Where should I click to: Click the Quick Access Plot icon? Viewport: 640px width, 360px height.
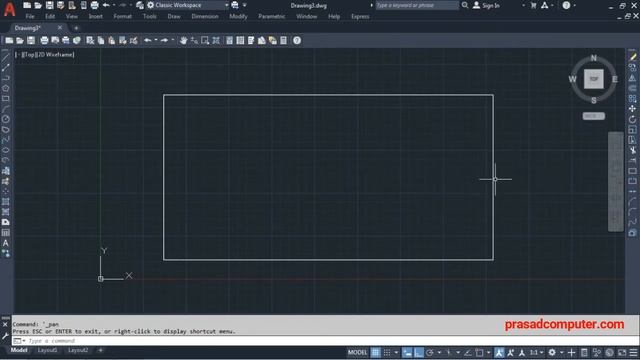click(x=94, y=5)
